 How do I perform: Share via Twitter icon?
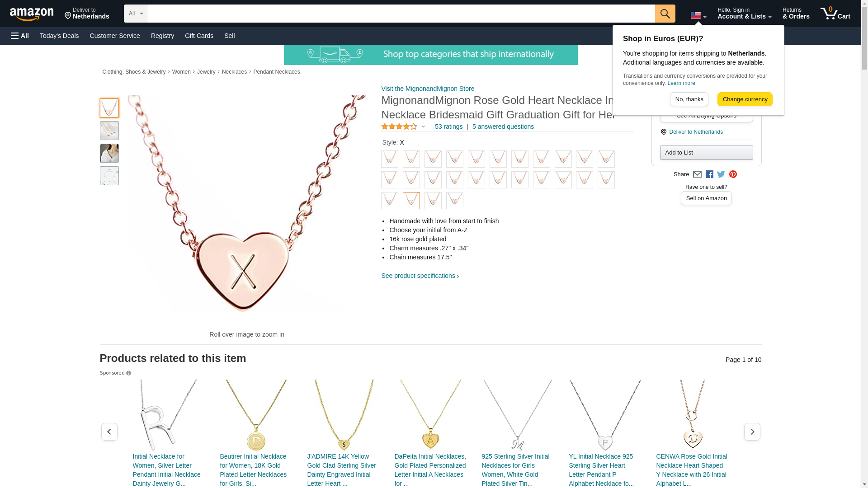[x=721, y=174]
